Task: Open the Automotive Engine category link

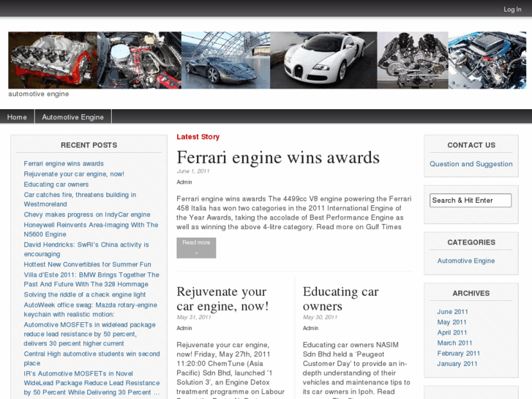Action: point(466,261)
